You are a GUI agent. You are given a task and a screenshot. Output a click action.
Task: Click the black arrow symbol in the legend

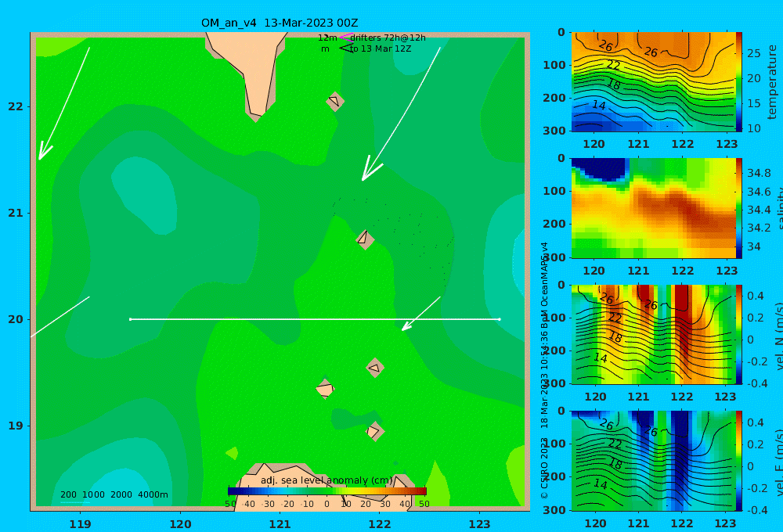pos(346,49)
